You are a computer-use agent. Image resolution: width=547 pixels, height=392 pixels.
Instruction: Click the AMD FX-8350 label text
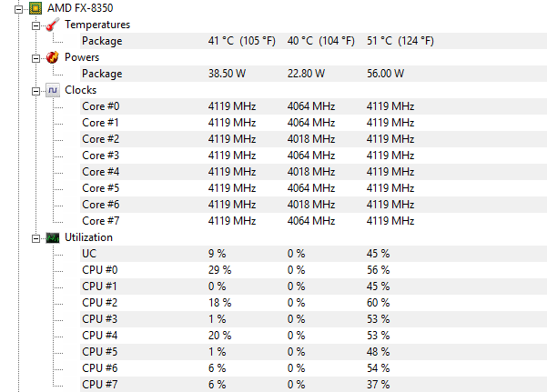80,8
